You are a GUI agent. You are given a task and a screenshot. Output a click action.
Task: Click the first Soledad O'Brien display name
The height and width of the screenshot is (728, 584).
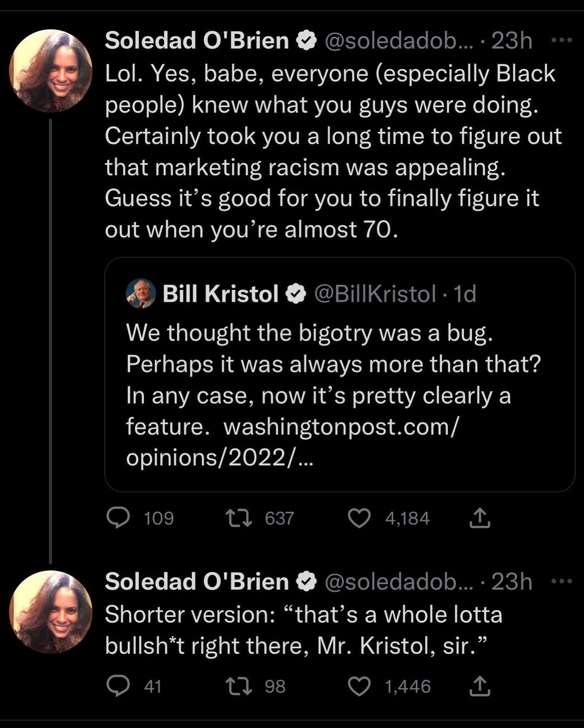point(197,41)
